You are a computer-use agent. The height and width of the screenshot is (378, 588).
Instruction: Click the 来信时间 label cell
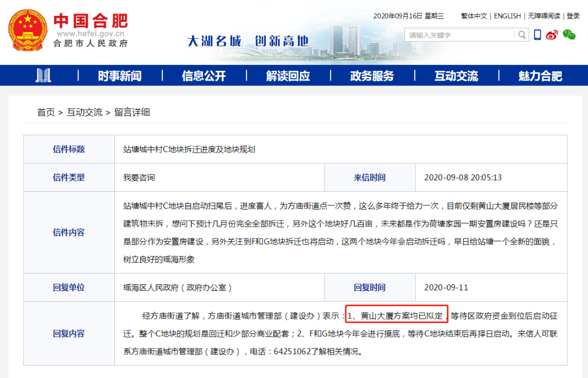pyautogui.click(x=370, y=178)
